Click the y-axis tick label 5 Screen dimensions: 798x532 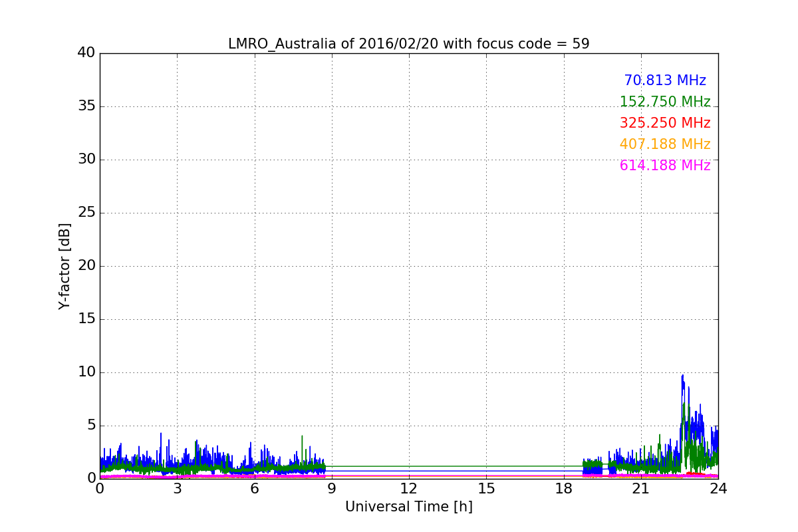tap(91, 426)
